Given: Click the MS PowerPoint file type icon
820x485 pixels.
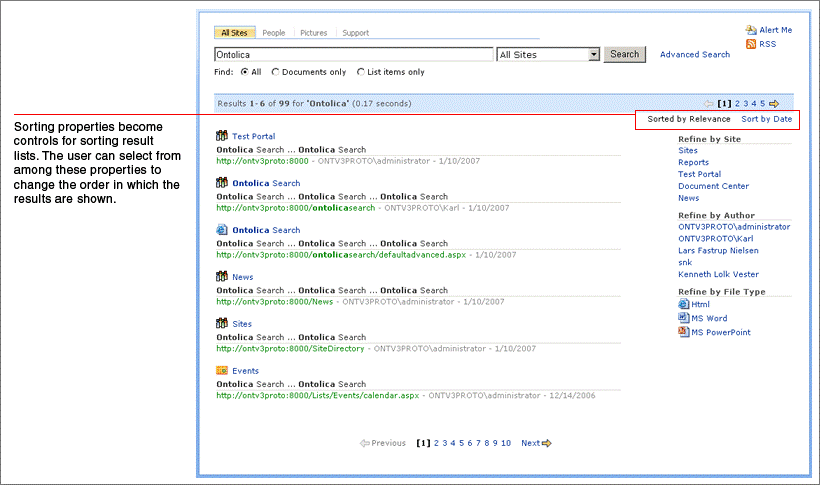Looking at the screenshot, I should point(684,332).
